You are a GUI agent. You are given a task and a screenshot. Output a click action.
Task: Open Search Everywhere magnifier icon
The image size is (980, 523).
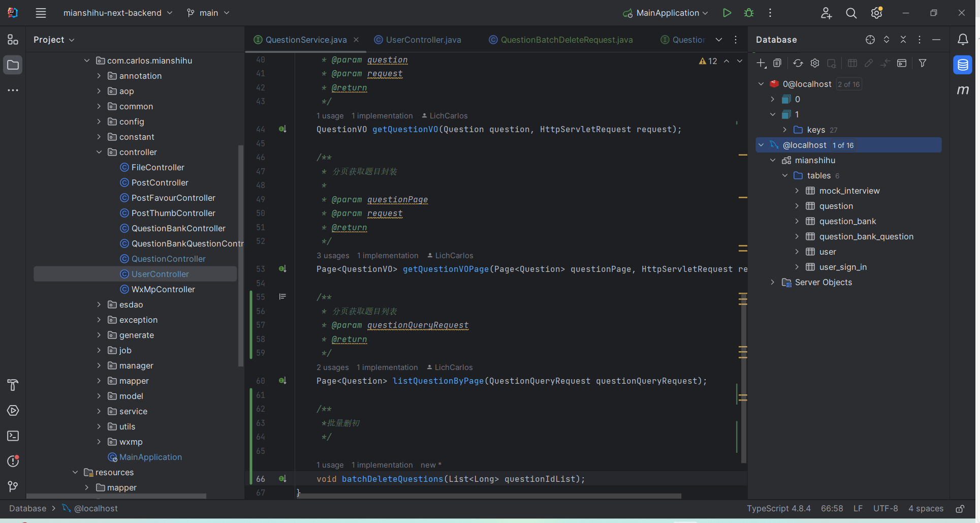[x=851, y=13]
